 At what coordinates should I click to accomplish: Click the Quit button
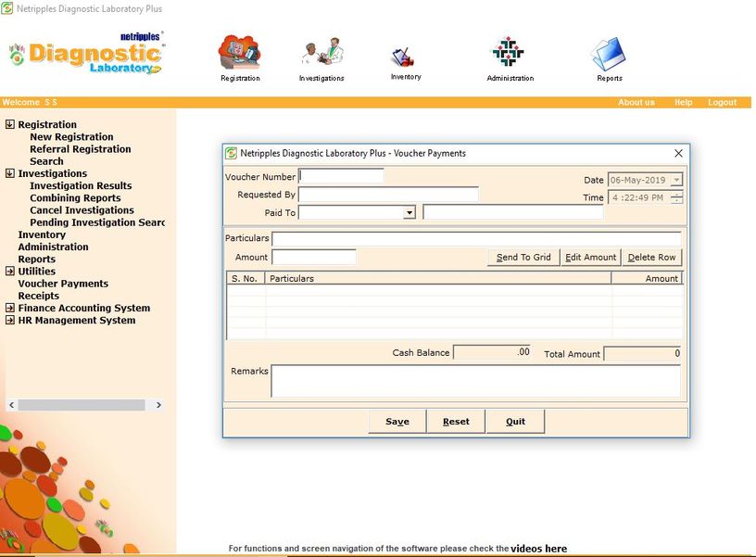(x=515, y=422)
